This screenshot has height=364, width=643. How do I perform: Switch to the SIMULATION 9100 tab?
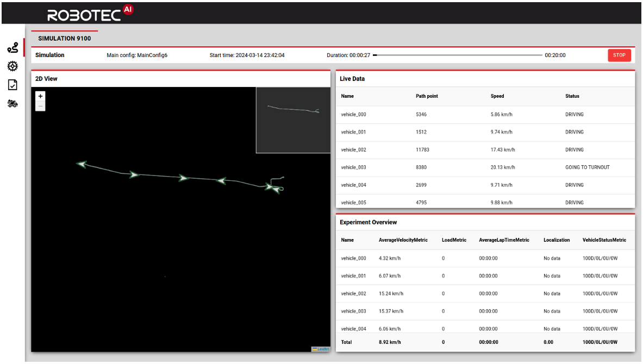64,38
